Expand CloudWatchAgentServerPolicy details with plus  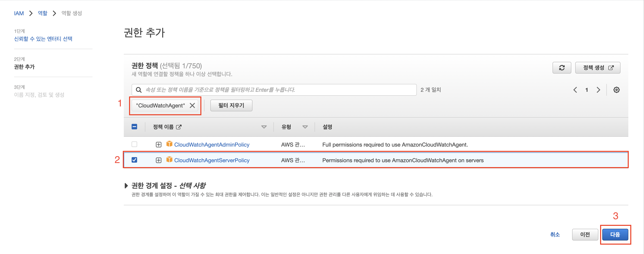[x=158, y=160]
